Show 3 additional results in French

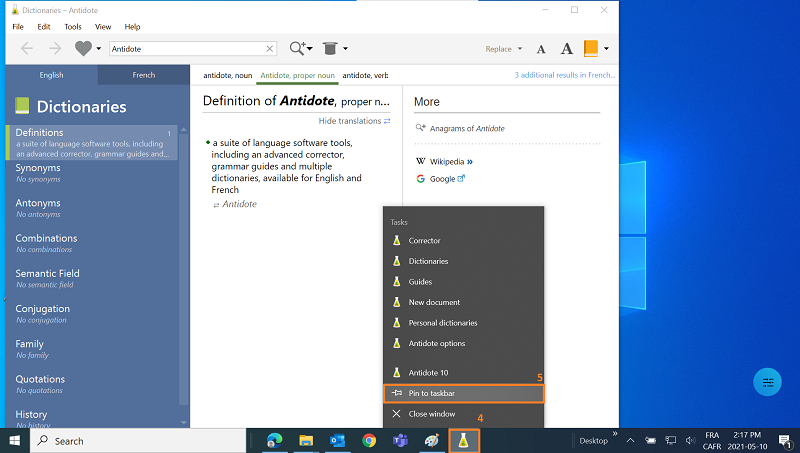click(562, 75)
